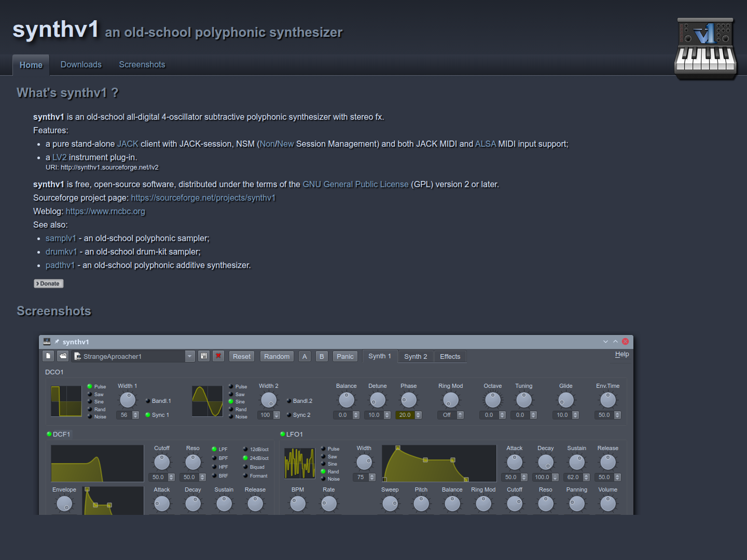The height and width of the screenshot is (560, 747).
Task: Click the Ring Mod spinner showing Off
Action: coord(450,415)
